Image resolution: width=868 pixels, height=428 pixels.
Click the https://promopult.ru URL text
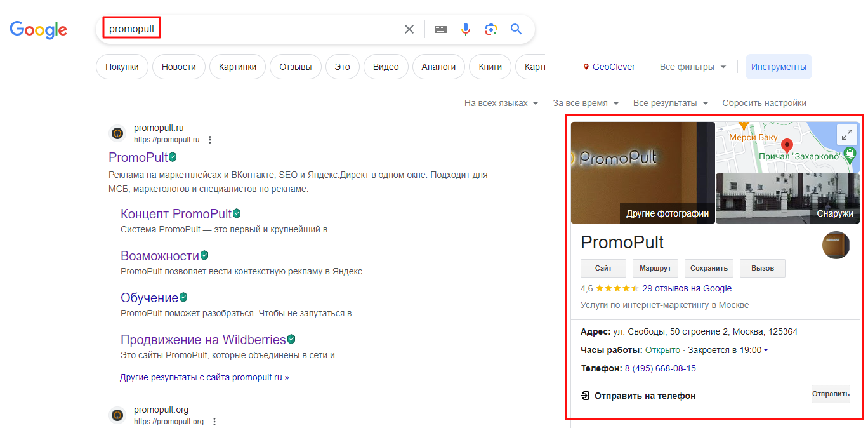167,140
